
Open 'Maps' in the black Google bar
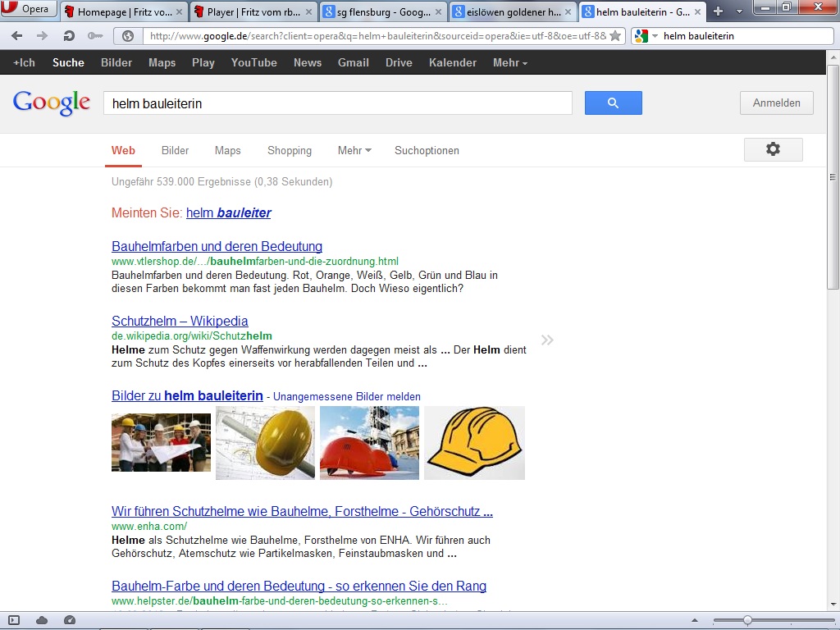(x=162, y=62)
